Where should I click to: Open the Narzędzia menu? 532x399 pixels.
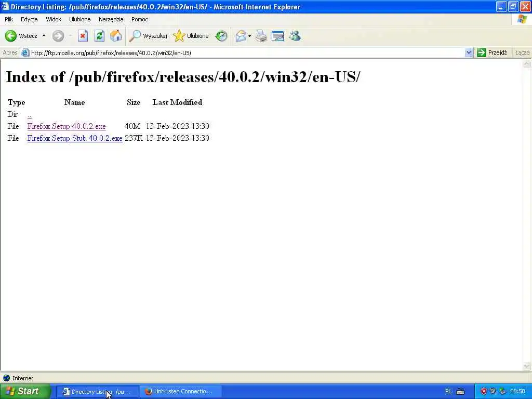coord(111,19)
